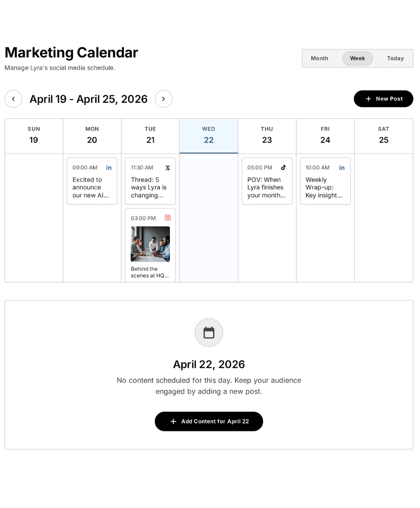Select the THU 23 day header
Screen dimensions: 420x508
(267, 136)
